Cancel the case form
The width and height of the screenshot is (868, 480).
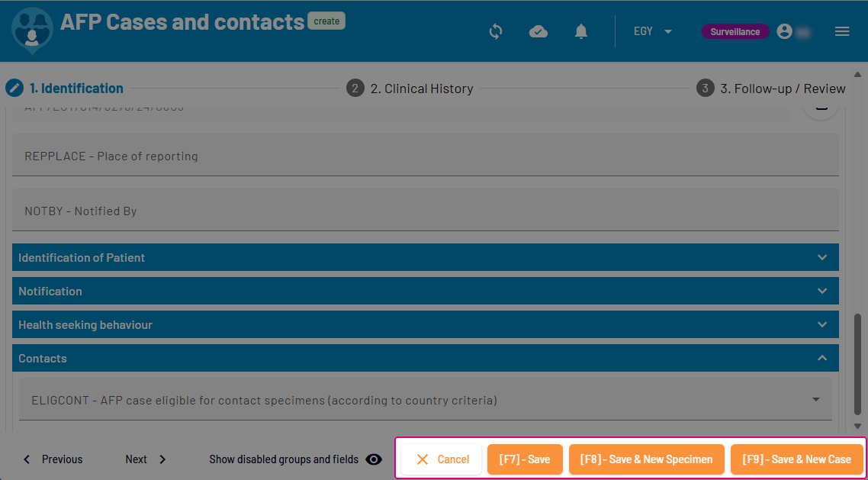[442, 459]
